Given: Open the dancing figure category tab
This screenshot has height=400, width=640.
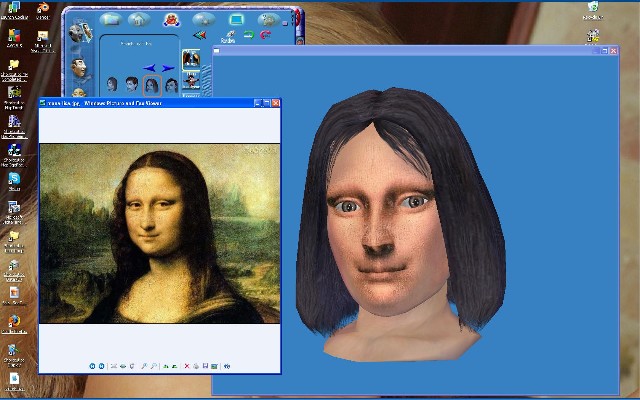Looking at the screenshot, I should 191,81.
